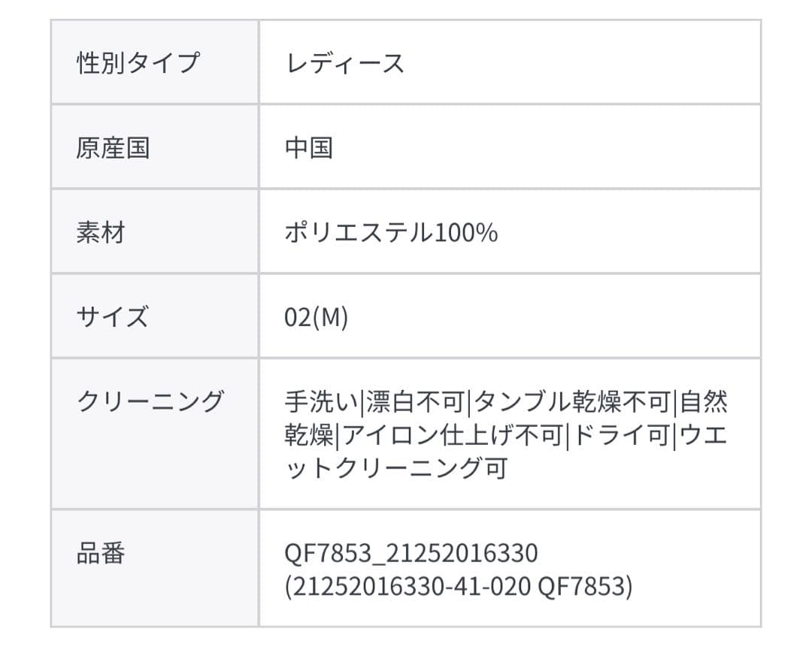This screenshot has height=671, width=812.
Task: Click the タンブル乾燥不可 instruction
Action: pyautogui.click(x=573, y=402)
